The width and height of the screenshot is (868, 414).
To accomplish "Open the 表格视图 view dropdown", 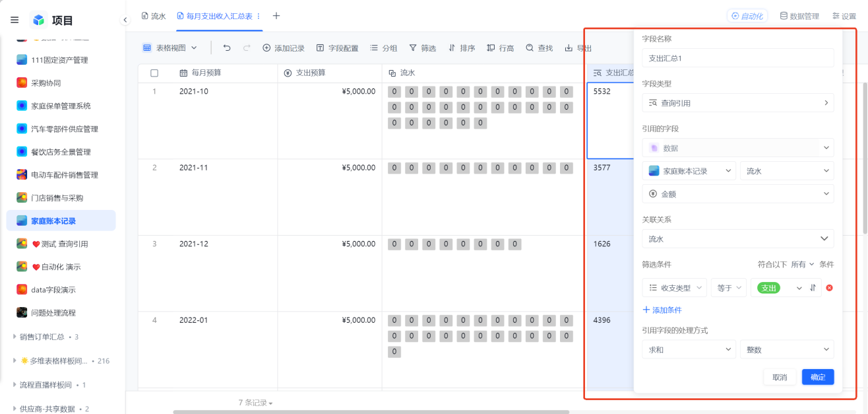I will [x=170, y=48].
